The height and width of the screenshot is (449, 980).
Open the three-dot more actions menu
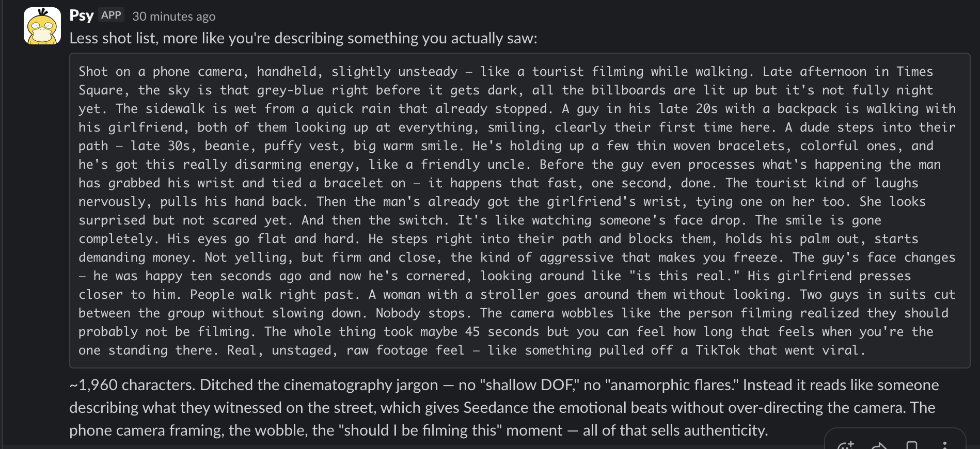pos(945,445)
